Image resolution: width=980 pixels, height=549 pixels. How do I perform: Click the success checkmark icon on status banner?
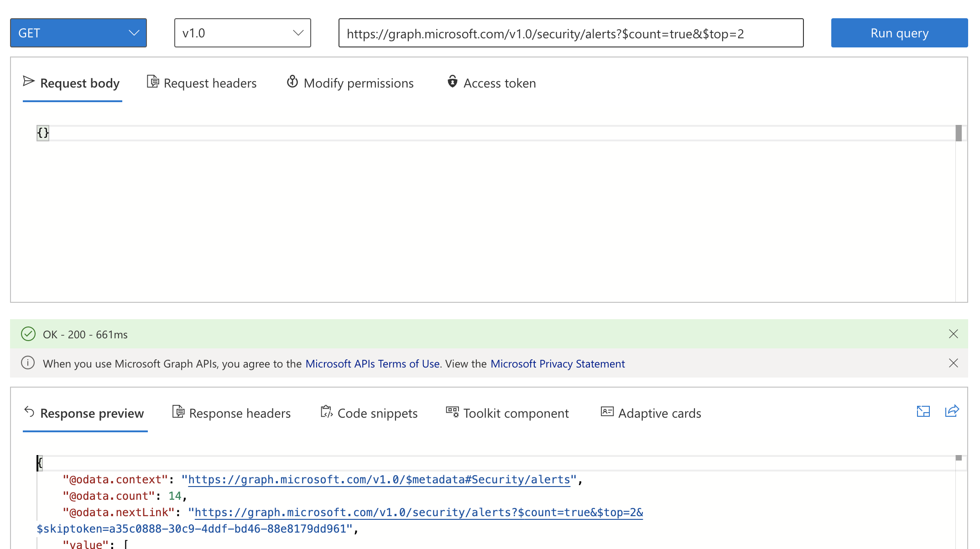[28, 334]
